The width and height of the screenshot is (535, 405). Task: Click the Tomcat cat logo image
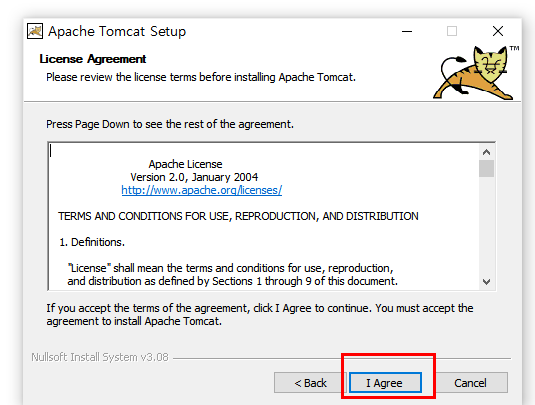click(x=475, y=73)
